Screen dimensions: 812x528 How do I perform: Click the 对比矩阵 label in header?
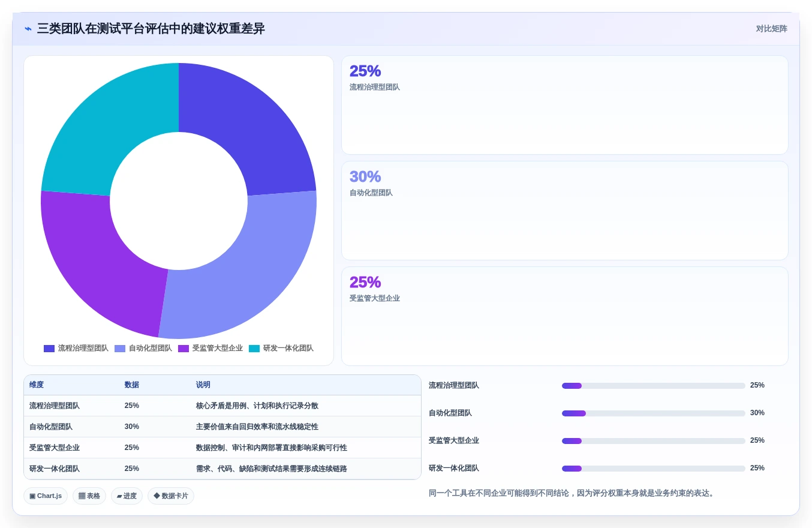(771, 29)
